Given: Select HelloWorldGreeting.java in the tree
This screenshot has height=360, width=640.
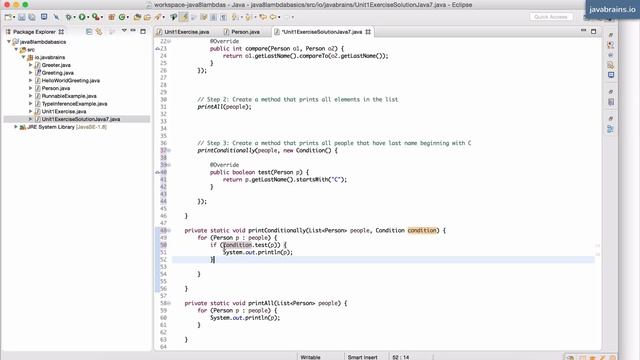Looking at the screenshot, I should coord(71,80).
